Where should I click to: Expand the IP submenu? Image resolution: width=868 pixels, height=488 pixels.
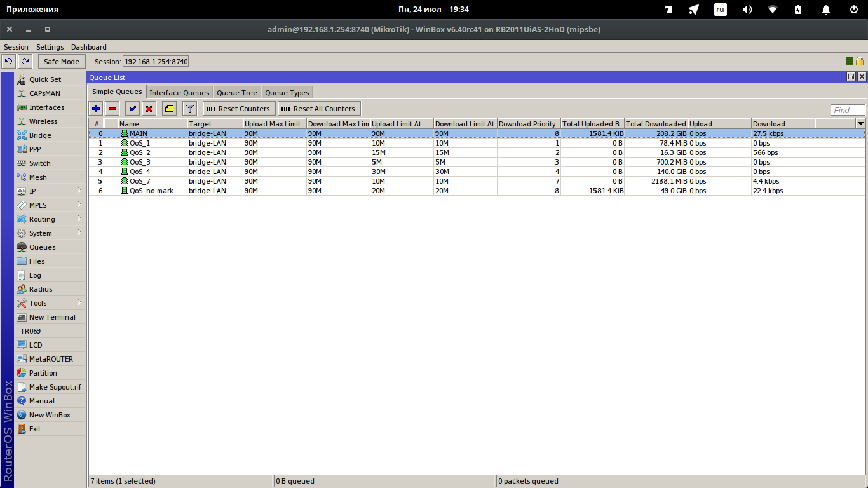click(50, 191)
